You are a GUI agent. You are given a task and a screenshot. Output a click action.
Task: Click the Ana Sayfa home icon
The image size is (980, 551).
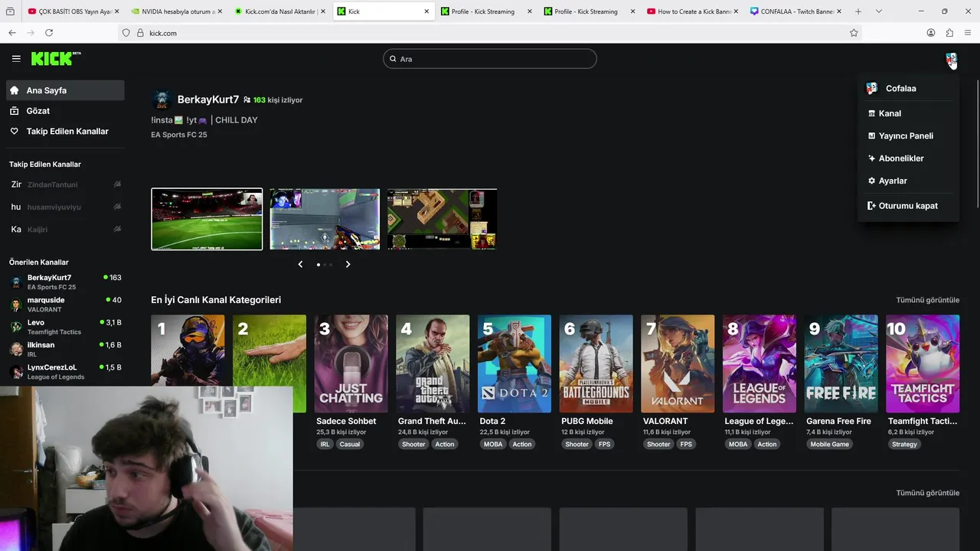[14, 90]
